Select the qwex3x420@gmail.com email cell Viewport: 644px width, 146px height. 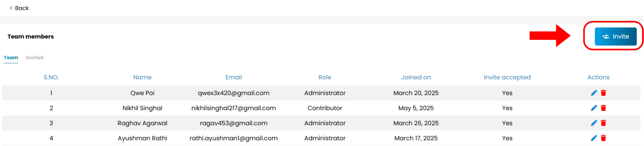[x=234, y=93]
